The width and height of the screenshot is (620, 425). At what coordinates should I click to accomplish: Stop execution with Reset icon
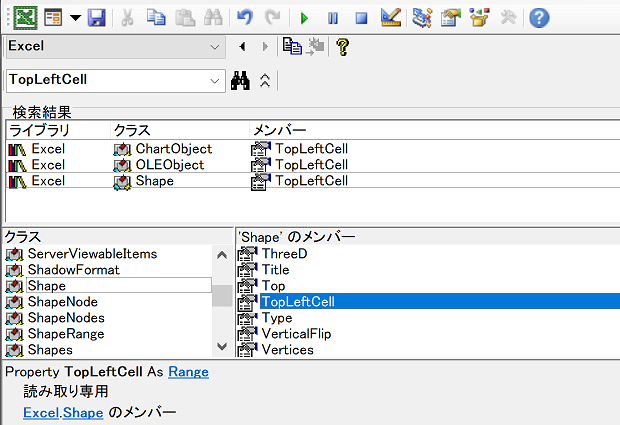361,18
